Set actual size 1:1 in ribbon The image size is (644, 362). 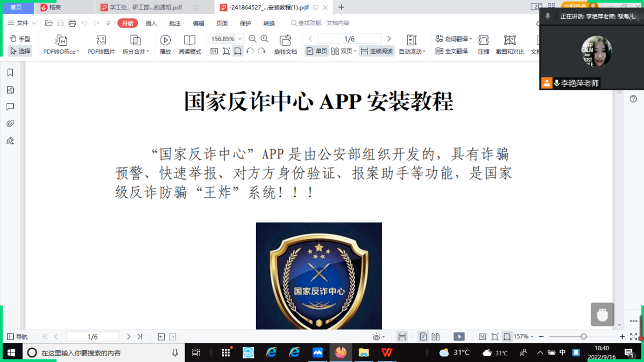(x=214, y=51)
